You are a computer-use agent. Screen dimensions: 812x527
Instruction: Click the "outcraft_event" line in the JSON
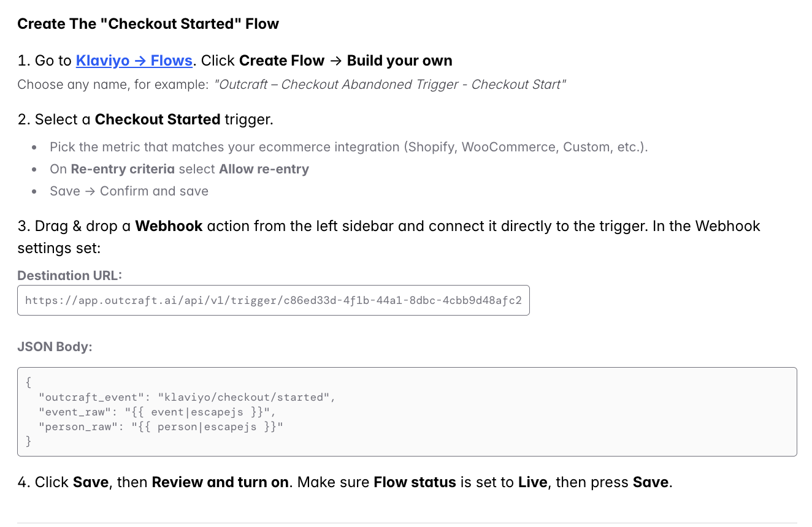pyautogui.click(x=187, y=397)
